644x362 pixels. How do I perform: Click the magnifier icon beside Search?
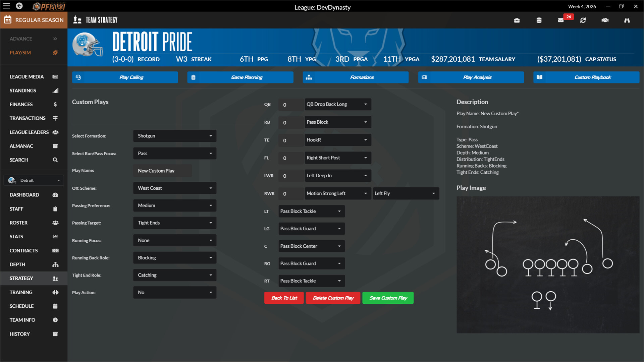55,160
